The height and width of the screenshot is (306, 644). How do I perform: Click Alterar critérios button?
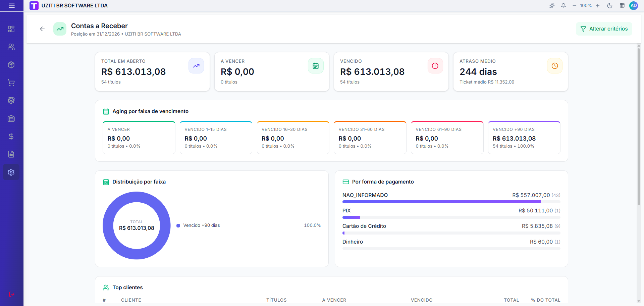point(604,29)
